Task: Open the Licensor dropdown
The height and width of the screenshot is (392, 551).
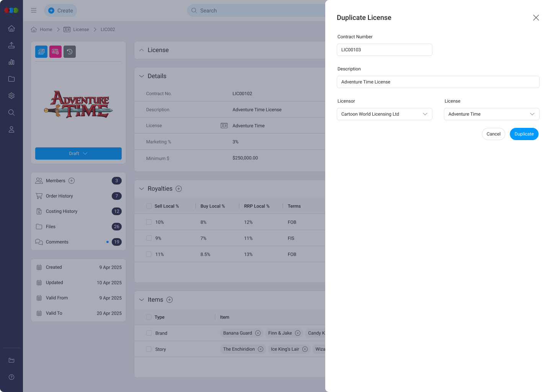Action: click(x=384, y=114)
